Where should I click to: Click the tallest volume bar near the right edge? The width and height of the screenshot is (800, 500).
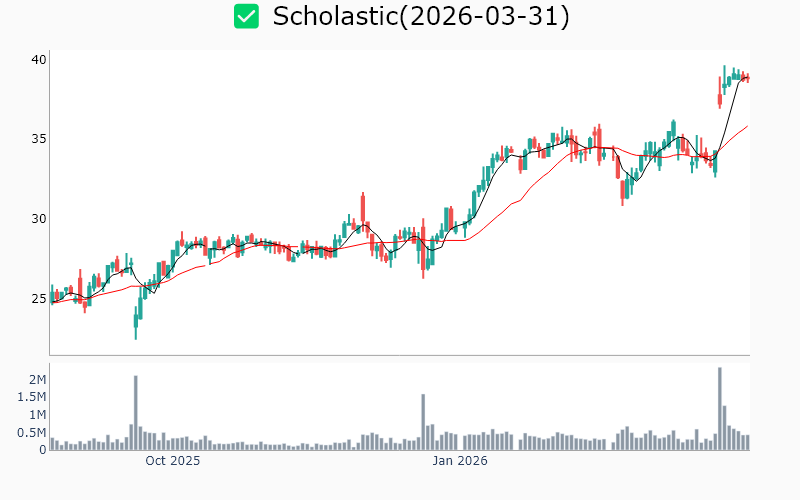pyautogui.click(x=719, y=409)
